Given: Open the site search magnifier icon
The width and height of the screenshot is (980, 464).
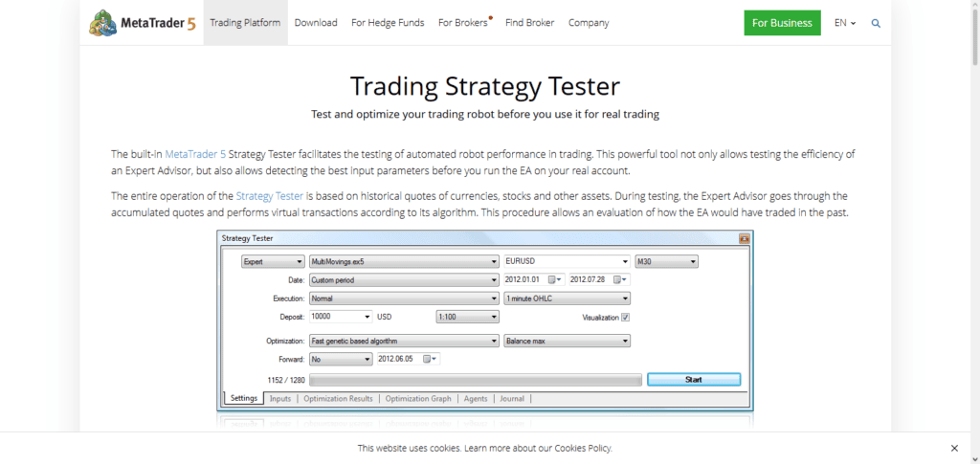Looking at the screenshot, I should pyautogui.click(x=876, y=23).
